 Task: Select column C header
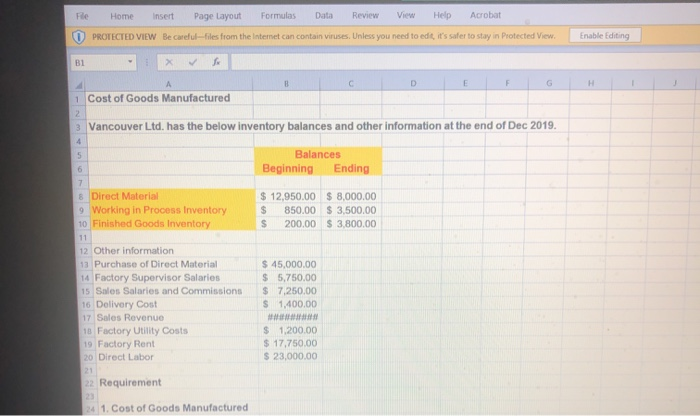coord(351,83)
